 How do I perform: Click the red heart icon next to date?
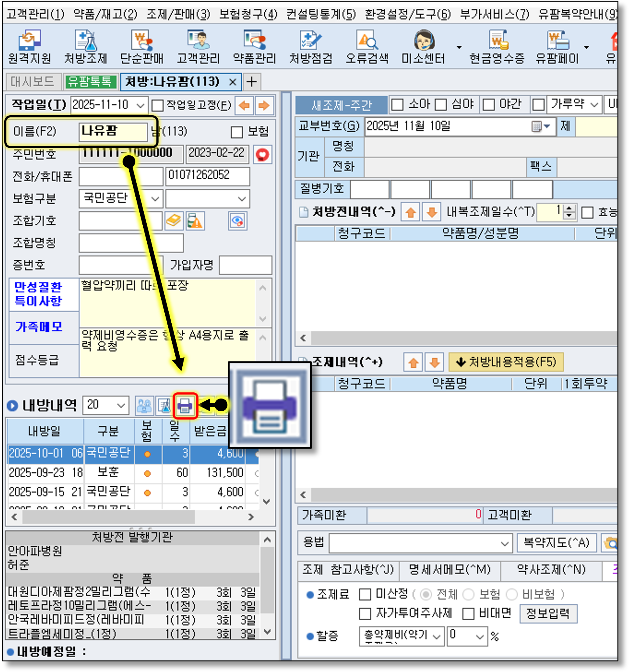[262, 155]
